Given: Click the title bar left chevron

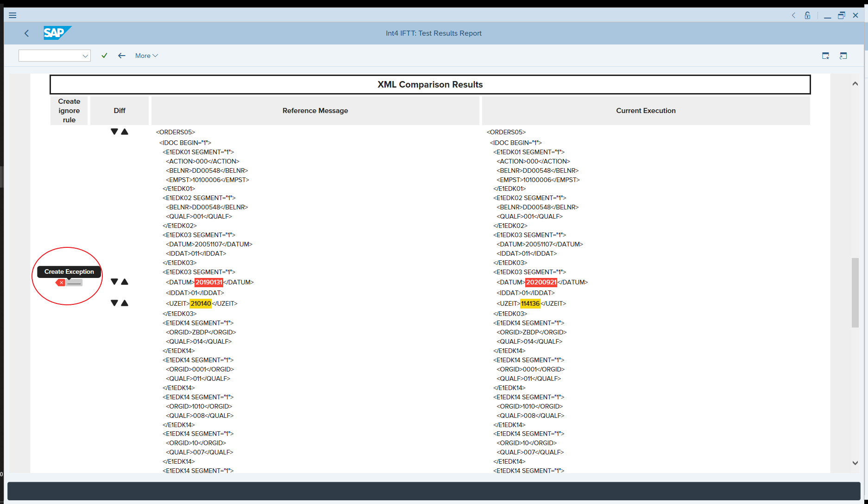Looking at the screenshot, I should [793, 15].
